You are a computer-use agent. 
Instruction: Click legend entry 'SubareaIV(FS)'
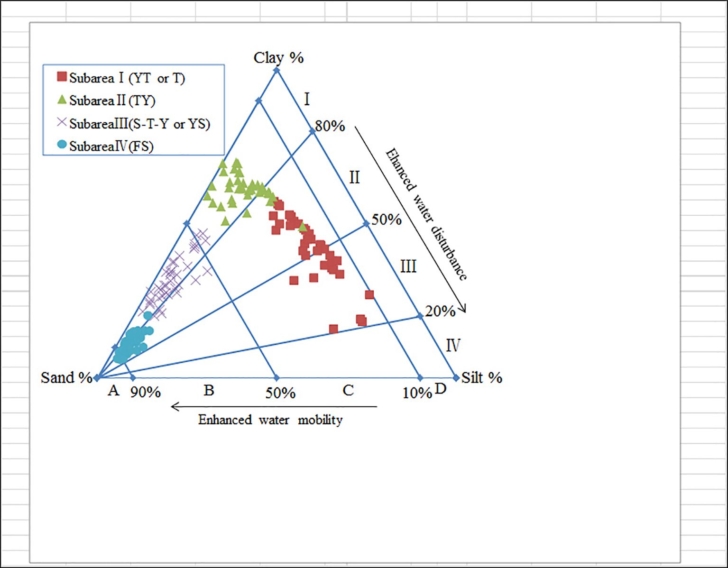(x=111, y=146)
